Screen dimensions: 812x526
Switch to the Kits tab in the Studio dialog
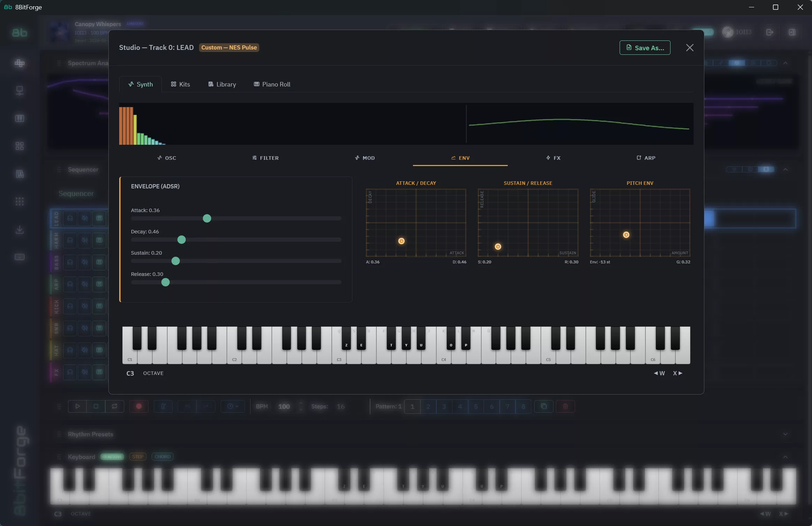[180, 84]
